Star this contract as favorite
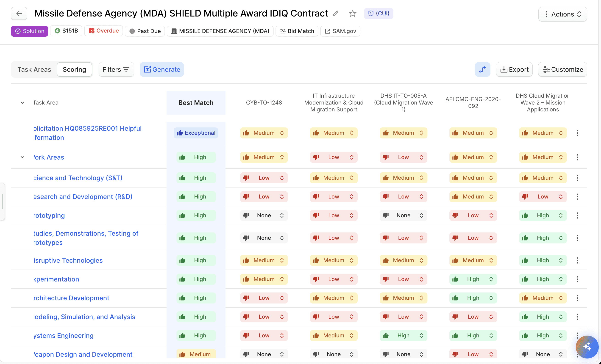Viewport: 601px width, 364px height. pos(352,13)
